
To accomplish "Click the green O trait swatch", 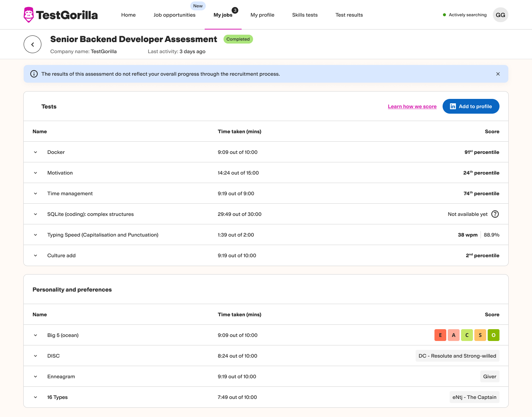I will click(x=494, y=335).
